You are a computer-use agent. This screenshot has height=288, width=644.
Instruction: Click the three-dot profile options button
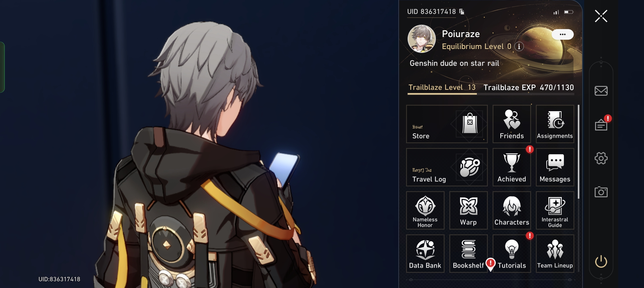pos(563,34)
